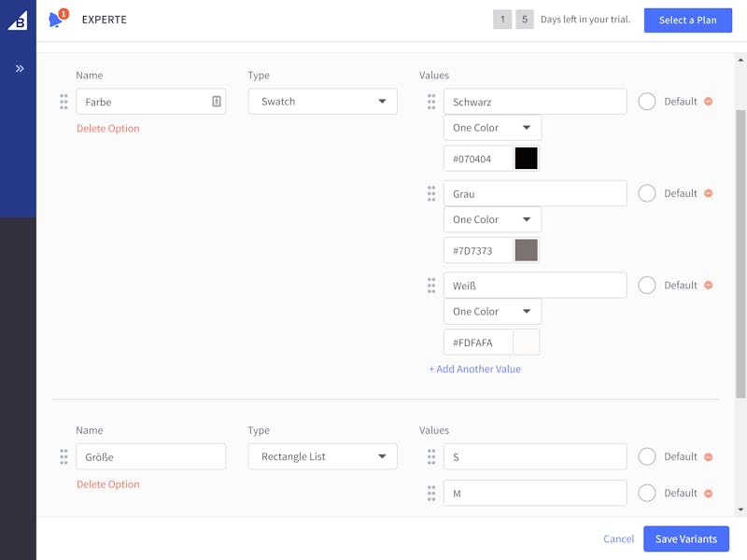The image size is (747, 560).
Task: Open the BigCommerce logo home
Action: point(18,20)
